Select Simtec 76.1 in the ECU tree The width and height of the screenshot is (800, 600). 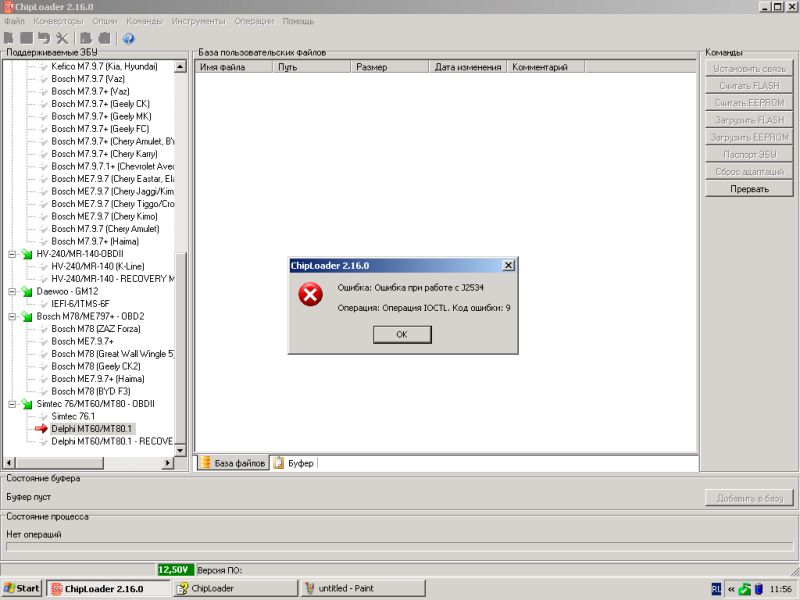[x=73, y=416]
